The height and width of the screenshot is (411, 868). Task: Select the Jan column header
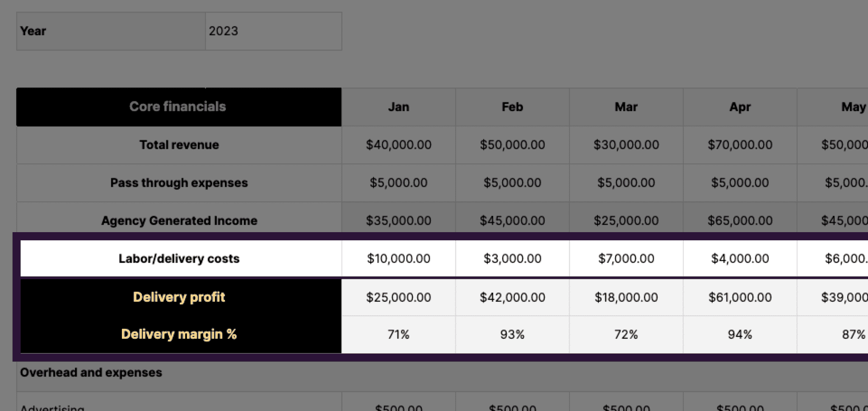(x=398, y=107)
